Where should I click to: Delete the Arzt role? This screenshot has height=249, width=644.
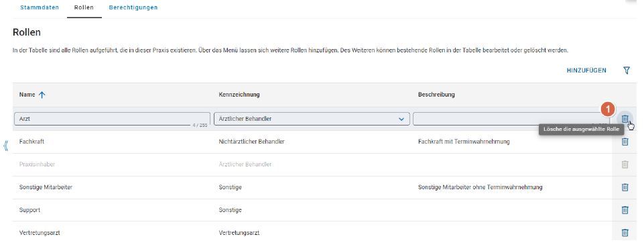click(x=625, y=119)
